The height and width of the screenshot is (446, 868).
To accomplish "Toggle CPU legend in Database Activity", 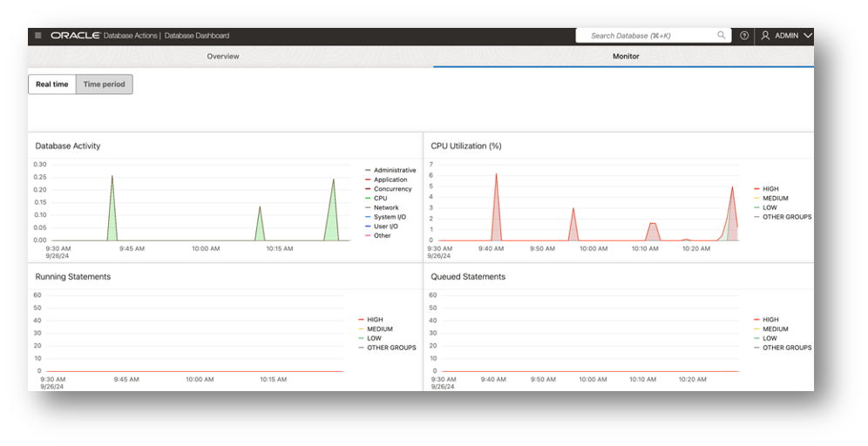I will 376,198.
